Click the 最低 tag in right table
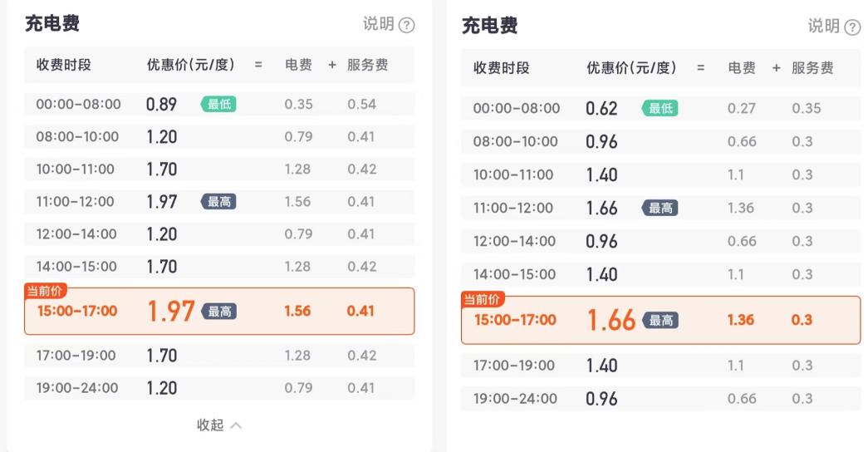This screenshot has width=868, height=452. (x=660, y=108)
